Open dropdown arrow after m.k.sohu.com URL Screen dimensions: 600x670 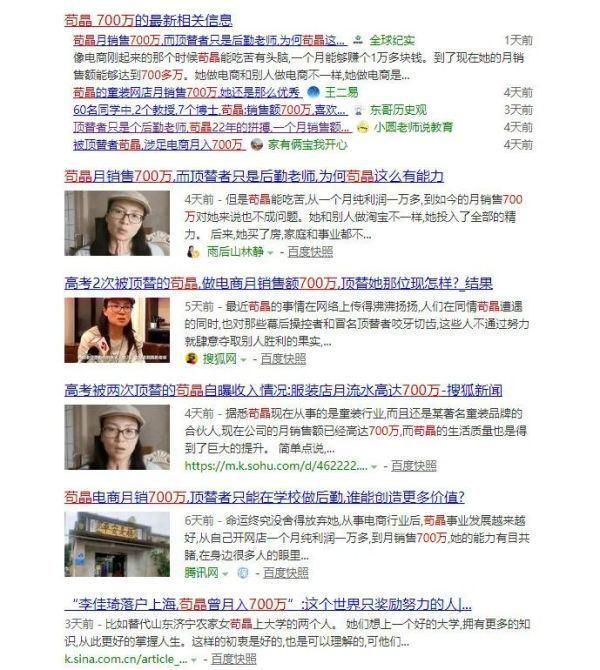coord(374,467)
